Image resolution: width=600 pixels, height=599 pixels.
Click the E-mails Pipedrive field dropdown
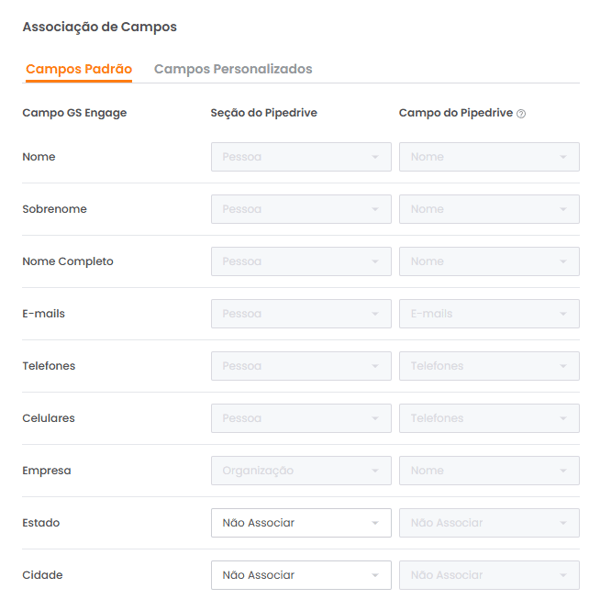tap(489, 314)
